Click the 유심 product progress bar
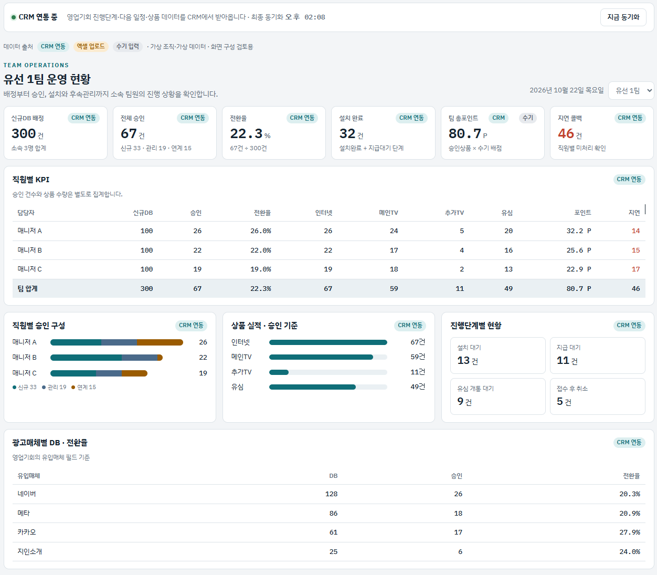 pyautogui.click(x=328, y=387)
